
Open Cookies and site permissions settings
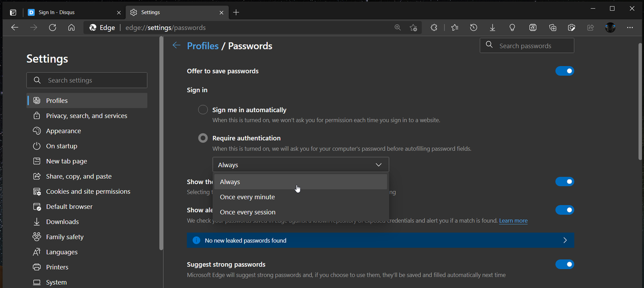click(87, 191)
